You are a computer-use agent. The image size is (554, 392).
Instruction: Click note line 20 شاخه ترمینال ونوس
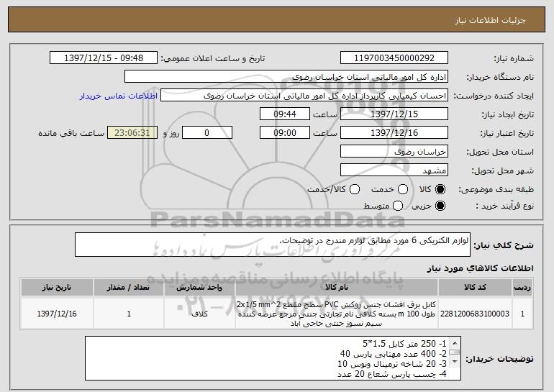coord(392,364)
